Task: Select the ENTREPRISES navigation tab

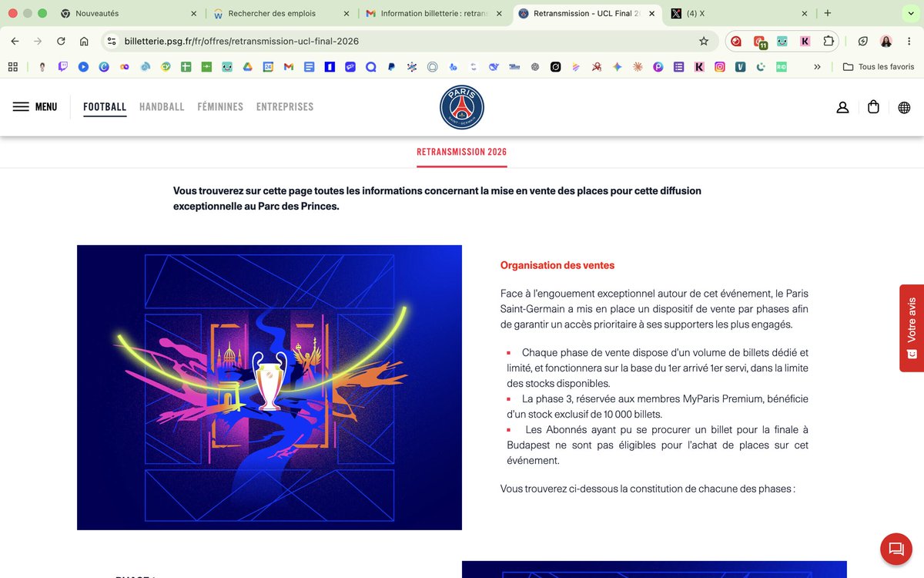Action: click(285, 107)
